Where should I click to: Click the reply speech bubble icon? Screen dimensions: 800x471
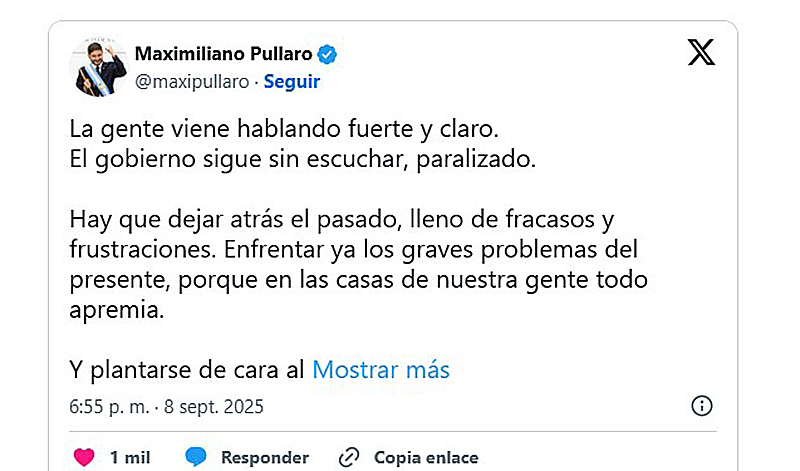click(196, 457)
